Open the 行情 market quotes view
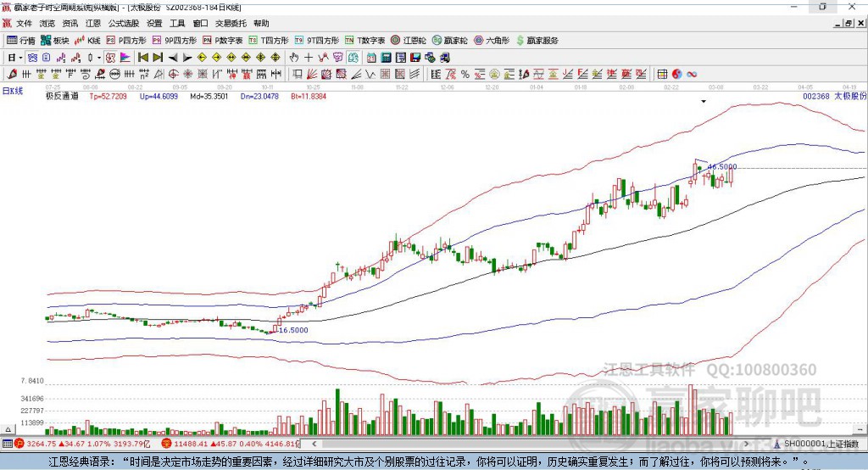Viewport: 868px width, 470px height. [x=20, y=41]
